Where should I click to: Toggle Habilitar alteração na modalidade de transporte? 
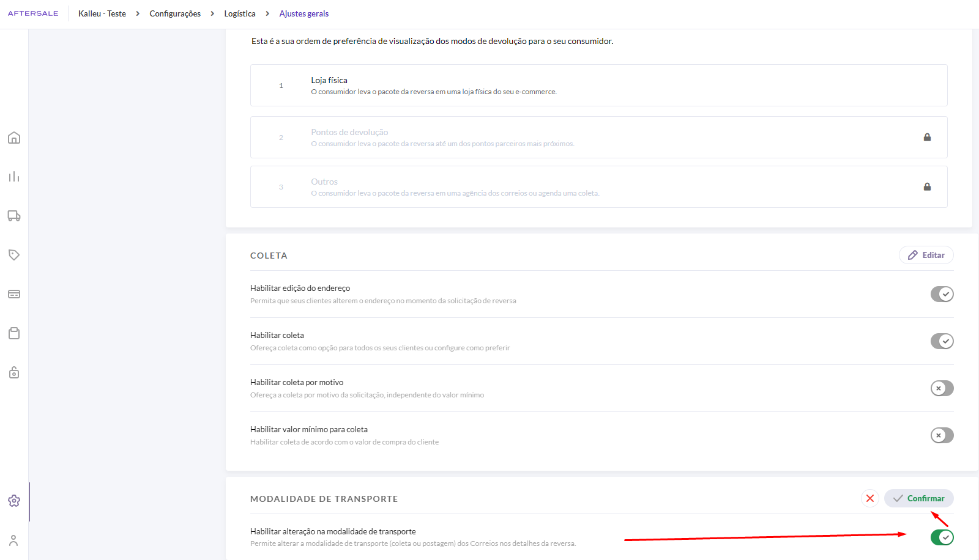[942, 537]
